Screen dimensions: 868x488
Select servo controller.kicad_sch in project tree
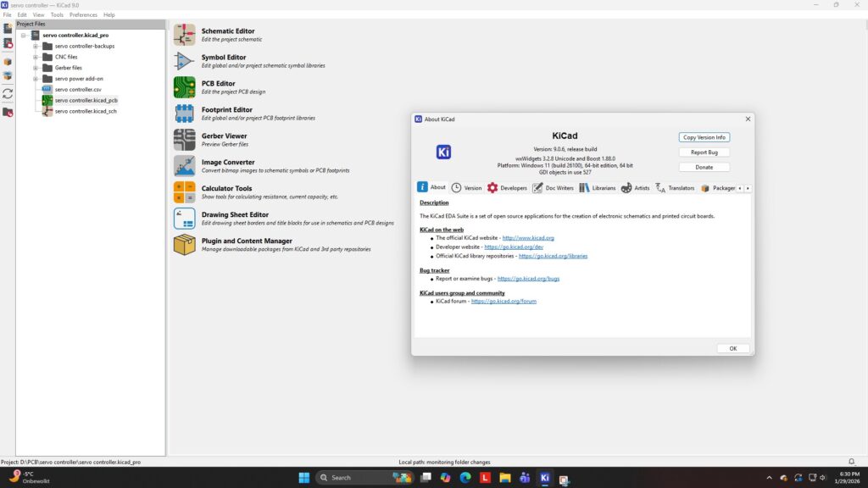coord(86,111)
